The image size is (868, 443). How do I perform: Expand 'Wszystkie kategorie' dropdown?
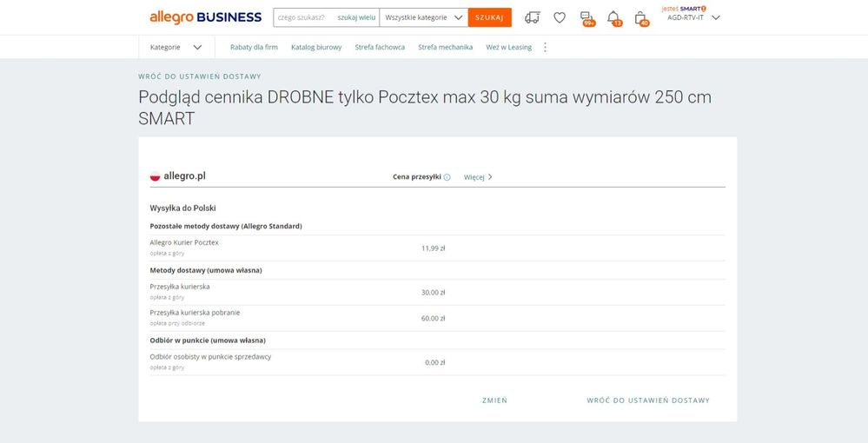[x=423, y=17]
